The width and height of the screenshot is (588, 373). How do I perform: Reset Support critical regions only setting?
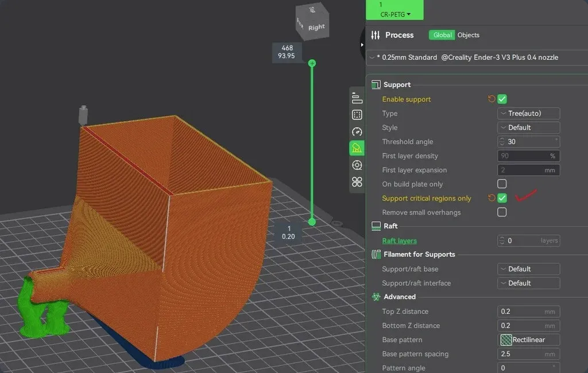492,198
